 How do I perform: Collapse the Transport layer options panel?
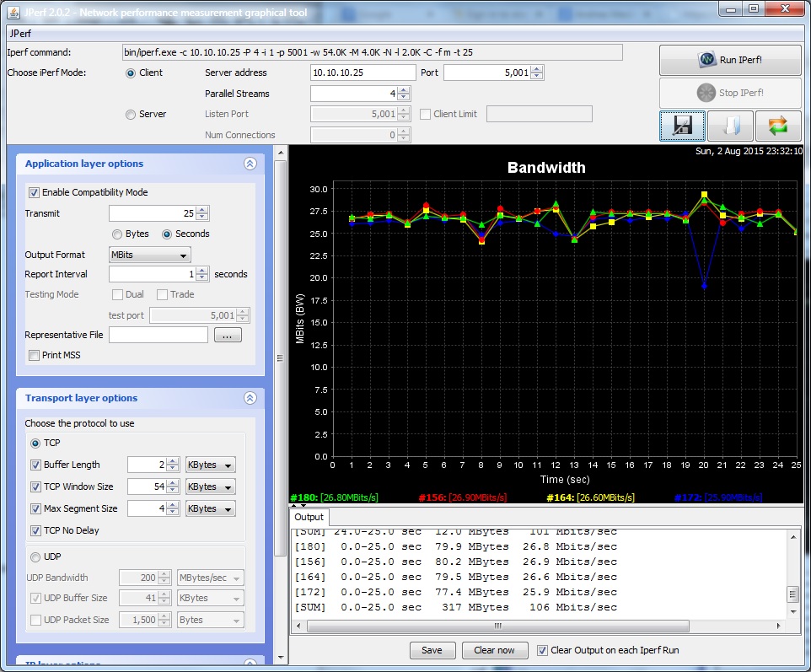click(250, 398)
